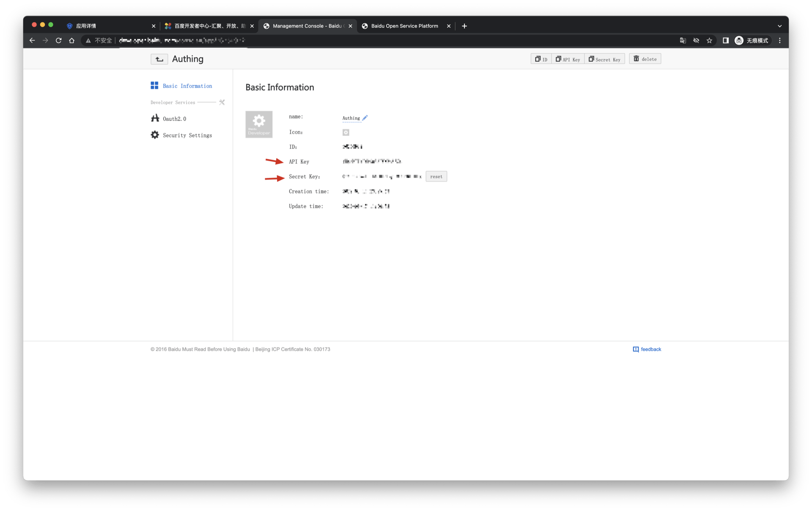
Task: Open Chrome's three-dot menu
Action: [779, 41]
